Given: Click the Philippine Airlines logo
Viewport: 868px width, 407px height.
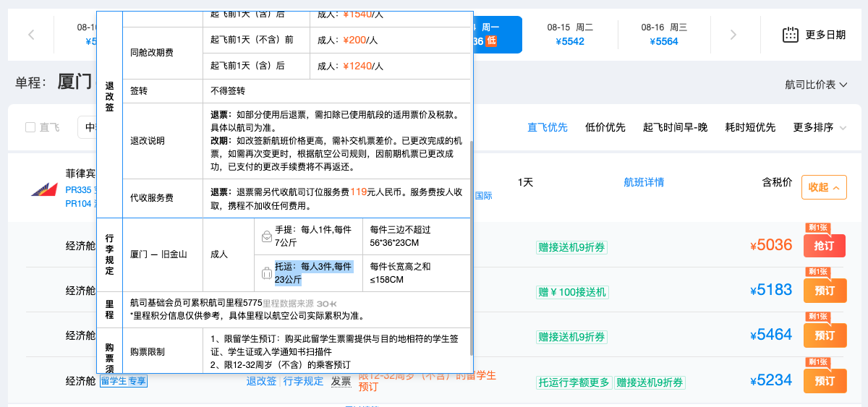Looking at the screenshot, I should 43,189.
